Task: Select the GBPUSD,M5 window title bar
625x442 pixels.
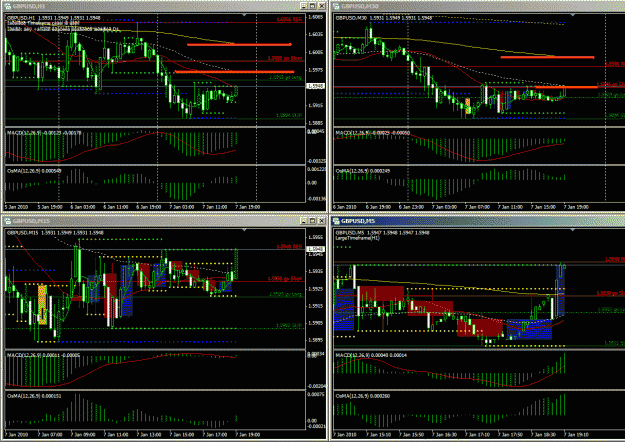Action: 478,221
